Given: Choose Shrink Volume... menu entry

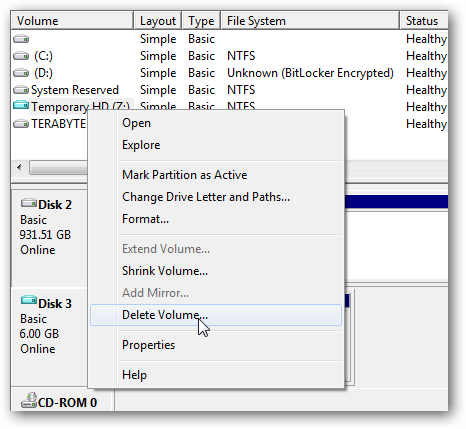Looking at the screenshot, I should click(165, 271).
